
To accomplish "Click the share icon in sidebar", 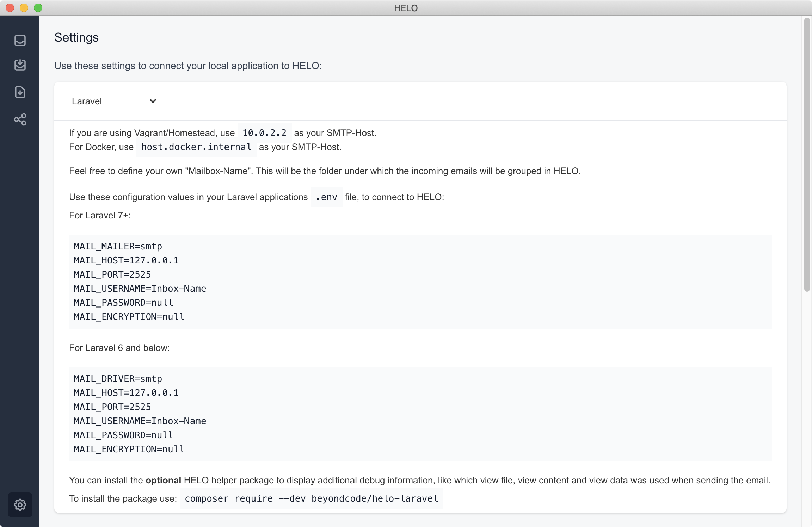I will pyautogui.click(x=19, y=119).
